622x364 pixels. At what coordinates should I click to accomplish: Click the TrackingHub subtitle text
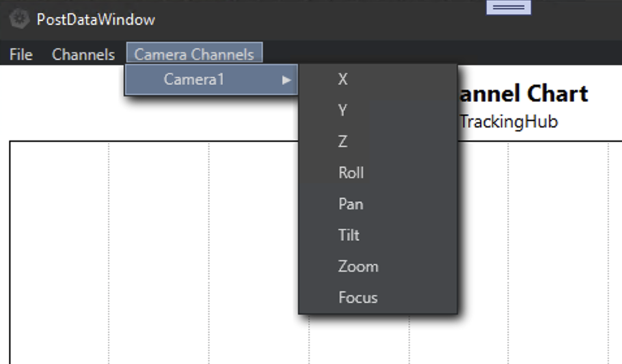coord(509,122)
